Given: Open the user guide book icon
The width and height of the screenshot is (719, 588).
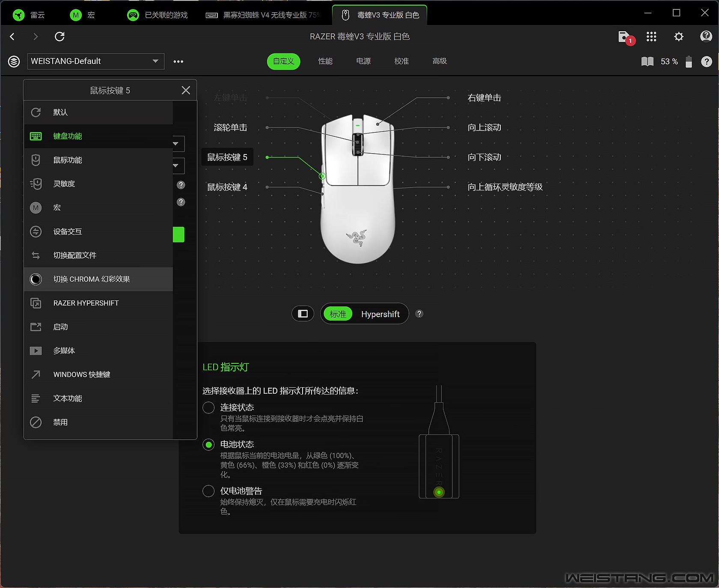Looking at the screenshot, I should pos(648,62).
